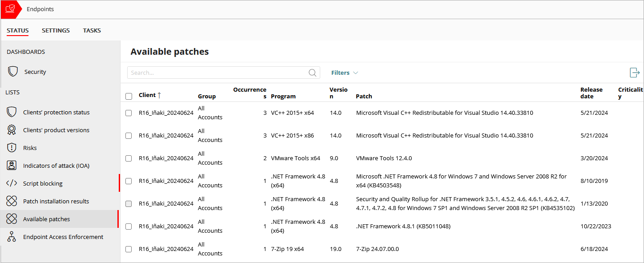Click release date 6/18/2024

(594, 249)
